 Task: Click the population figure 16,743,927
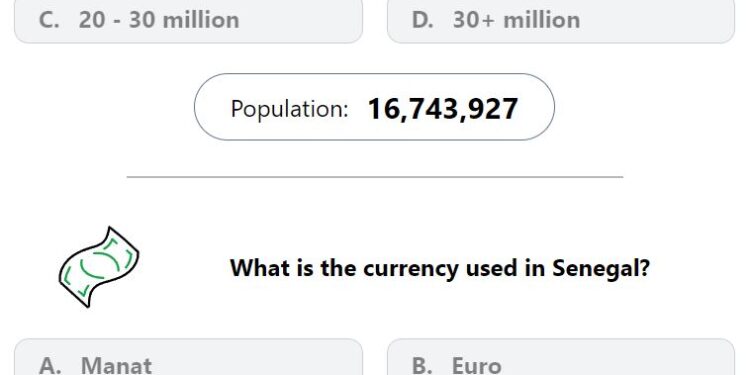coord(442,109)
